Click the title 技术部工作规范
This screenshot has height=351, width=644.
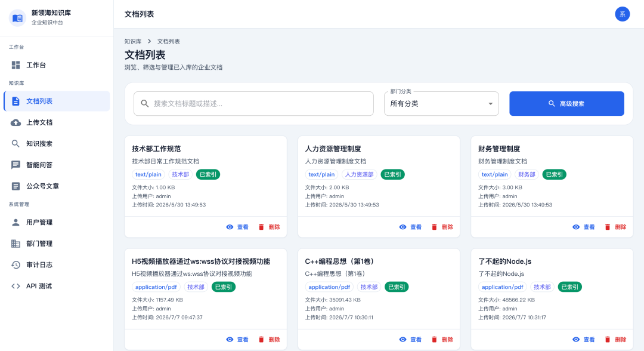(156, 149)
